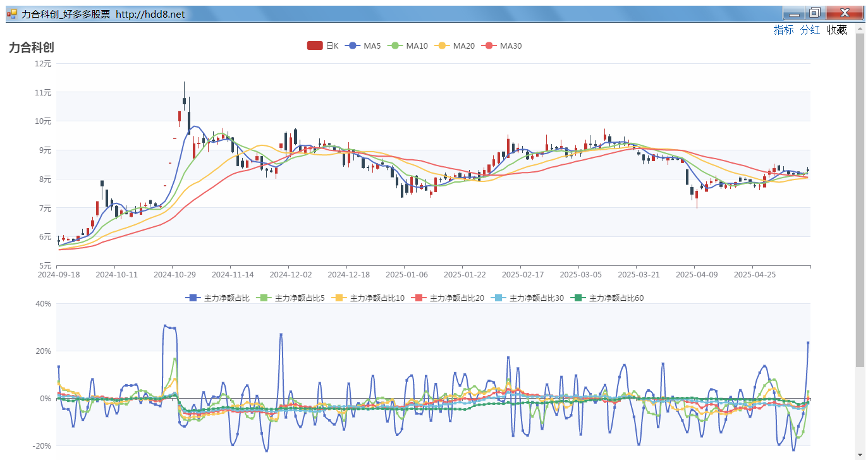Hide the MA10 moving average series
Screen dimensions: 868x460
tap(407, 45)
